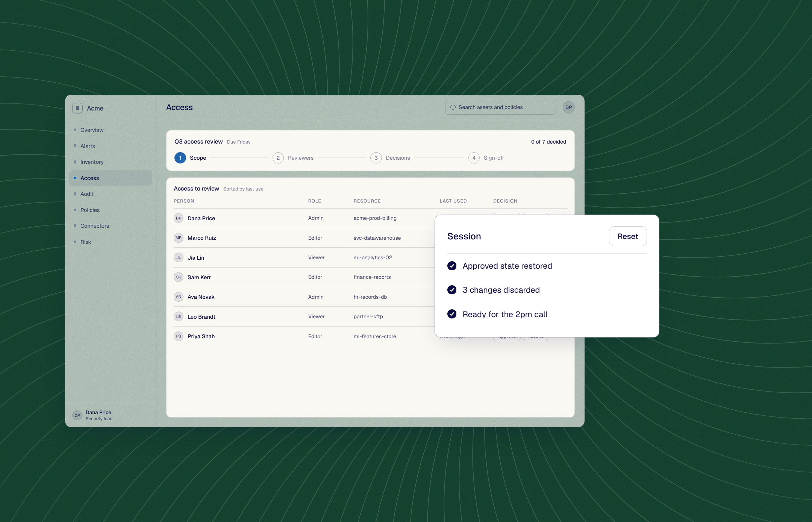Click the PERSON column header
Viewport: 812px width, 522px height.
tap(184, 201)
